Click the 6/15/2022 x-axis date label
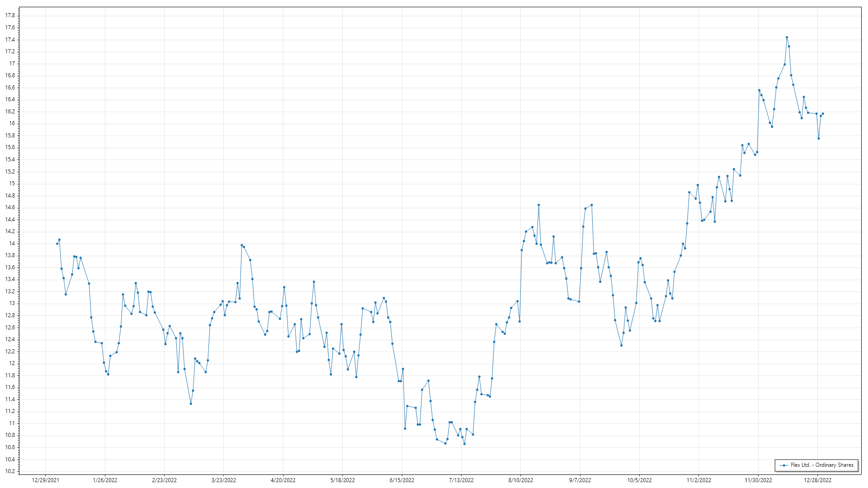The height and width of the screenshot is (488, 868). [x=402, y=480]
